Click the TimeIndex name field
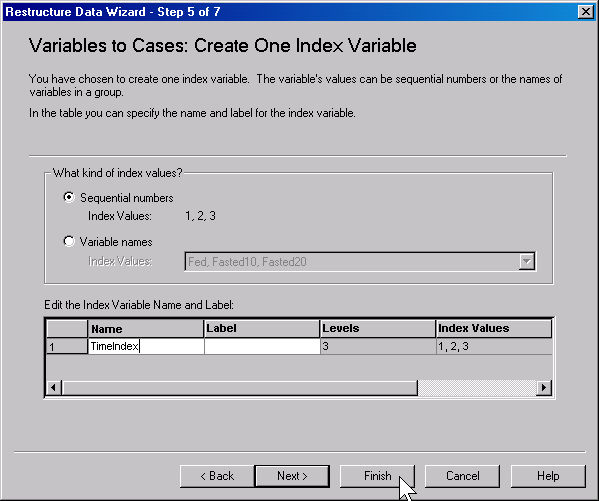The image size is (599, 501). [x=146, y=346]
